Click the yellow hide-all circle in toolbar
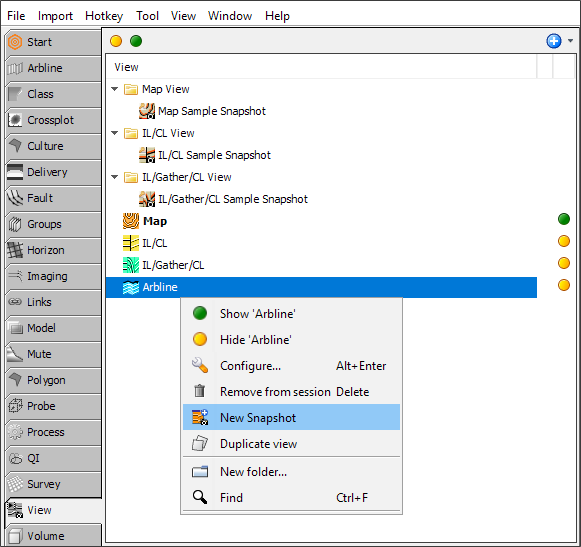581x547 pixels. point(116,41)
